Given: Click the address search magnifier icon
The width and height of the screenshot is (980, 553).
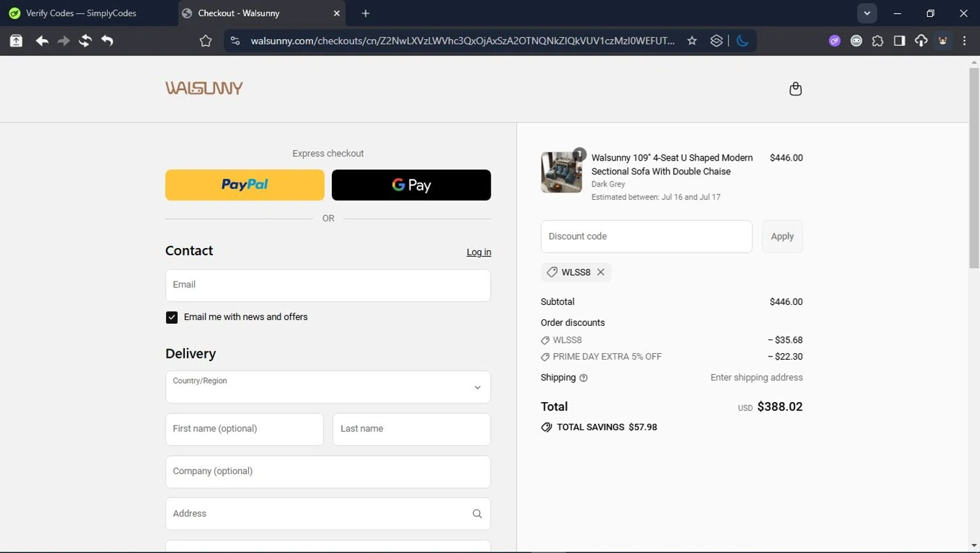Looking at the screenshot, I should click(477, 514).
